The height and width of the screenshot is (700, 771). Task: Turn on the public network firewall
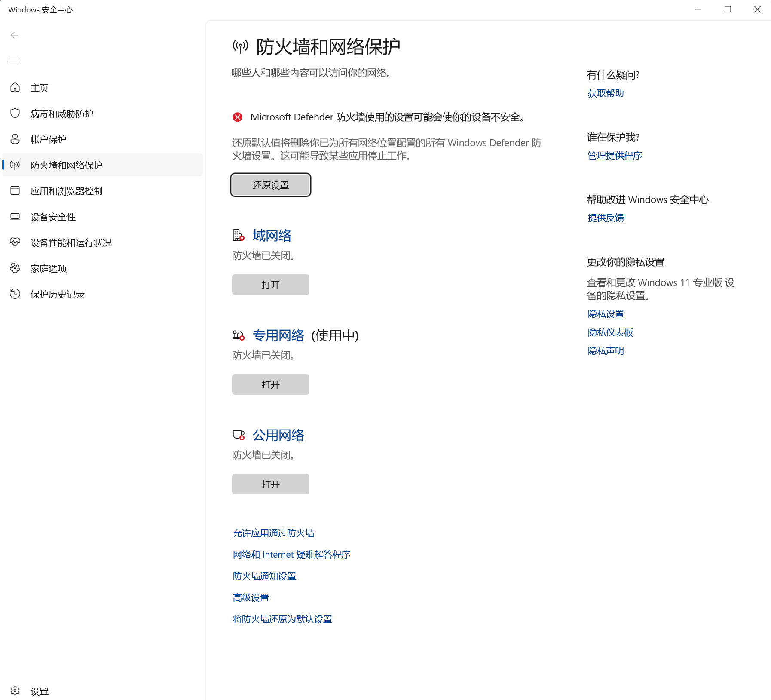point(270,484)
